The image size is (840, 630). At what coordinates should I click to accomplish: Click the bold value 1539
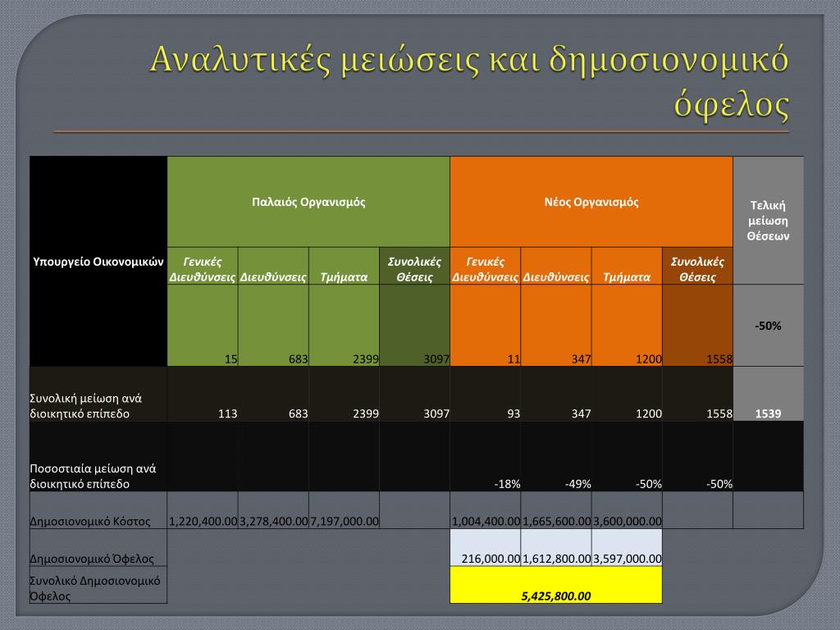[768, 413]
